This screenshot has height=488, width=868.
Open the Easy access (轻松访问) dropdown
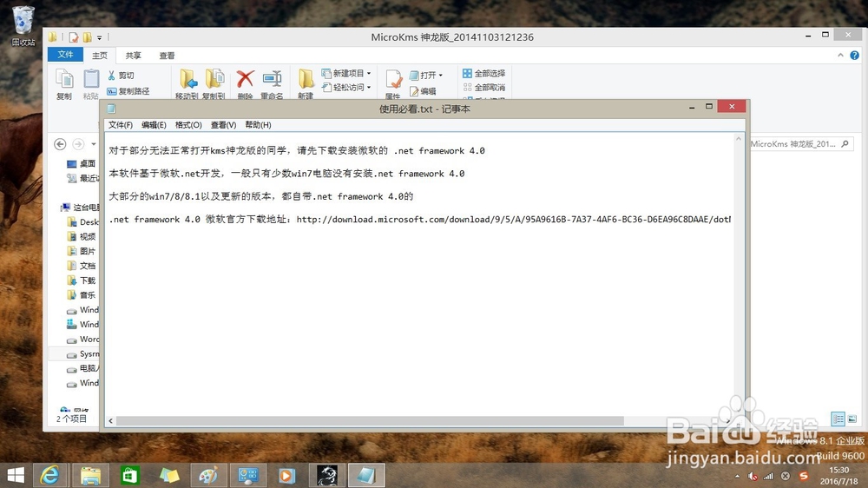[346, 88]
